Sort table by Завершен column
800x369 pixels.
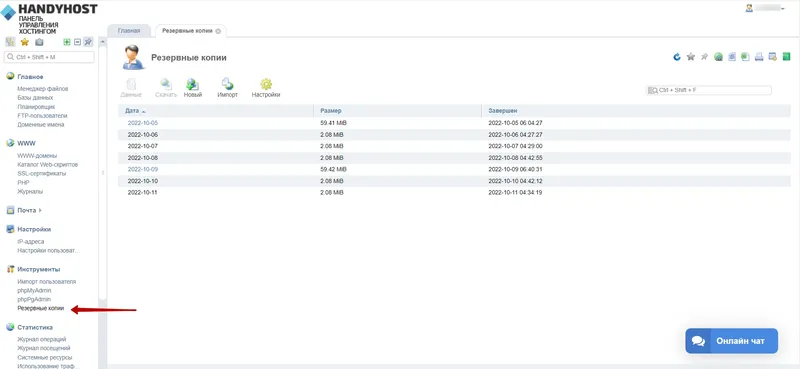636,111
